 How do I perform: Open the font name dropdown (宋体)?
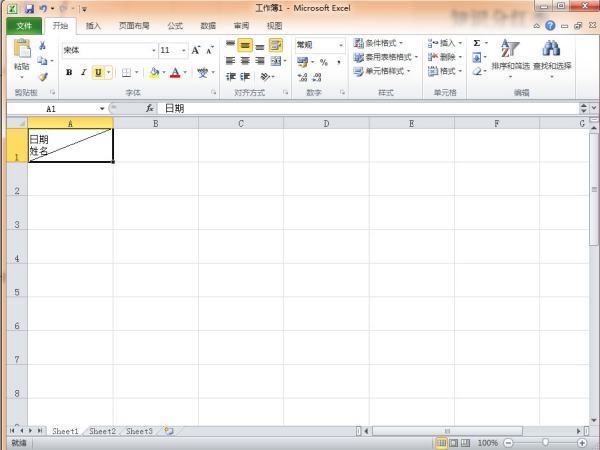click(154, 50)
